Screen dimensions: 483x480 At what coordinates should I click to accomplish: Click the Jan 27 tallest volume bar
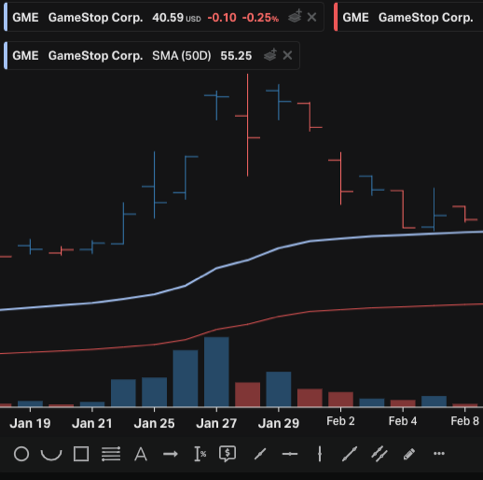point(216,372)
